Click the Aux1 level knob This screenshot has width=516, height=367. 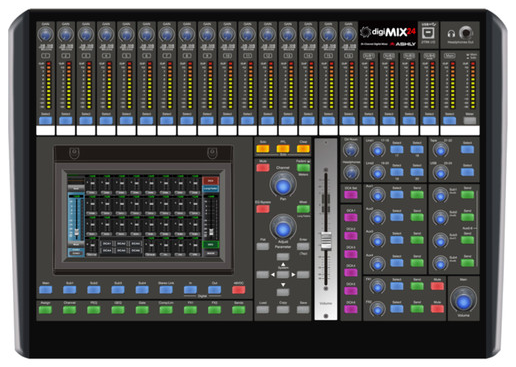tap(377, 196)
